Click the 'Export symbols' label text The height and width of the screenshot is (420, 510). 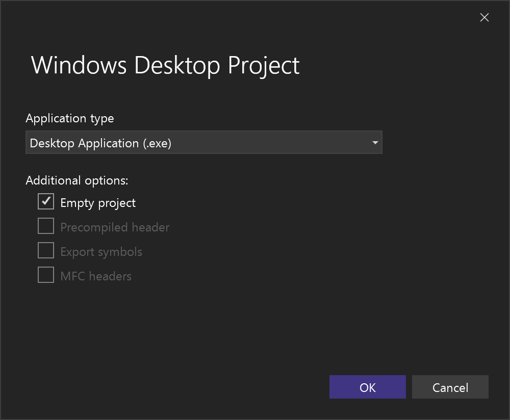101,252
